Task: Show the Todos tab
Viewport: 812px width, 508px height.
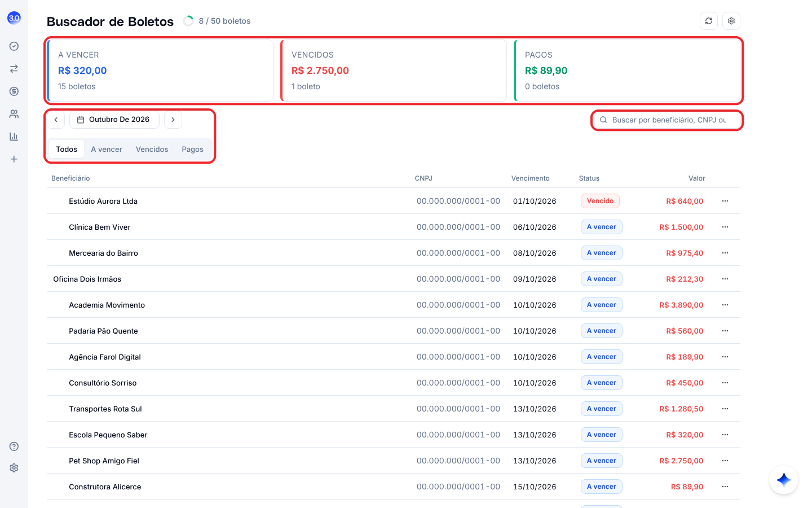Action: [67, 149]
